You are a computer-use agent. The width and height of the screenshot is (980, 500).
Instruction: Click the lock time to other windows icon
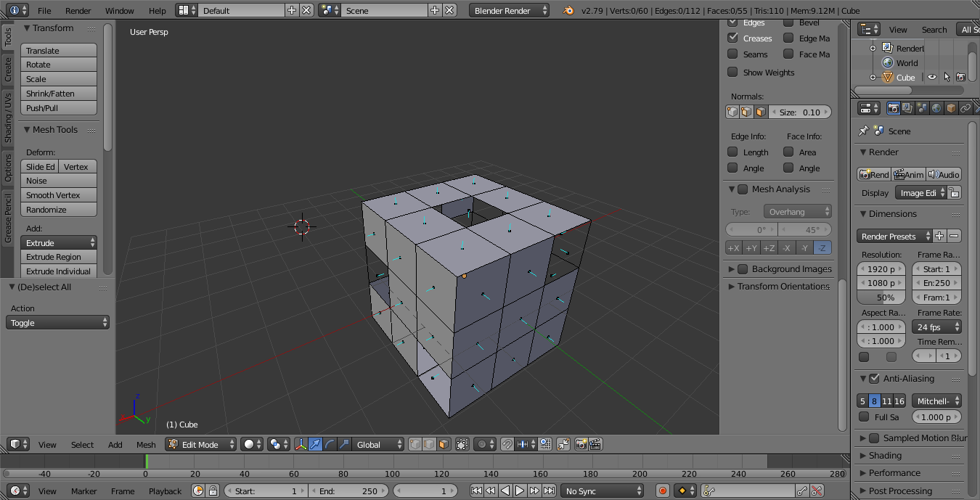click(213, 491)
